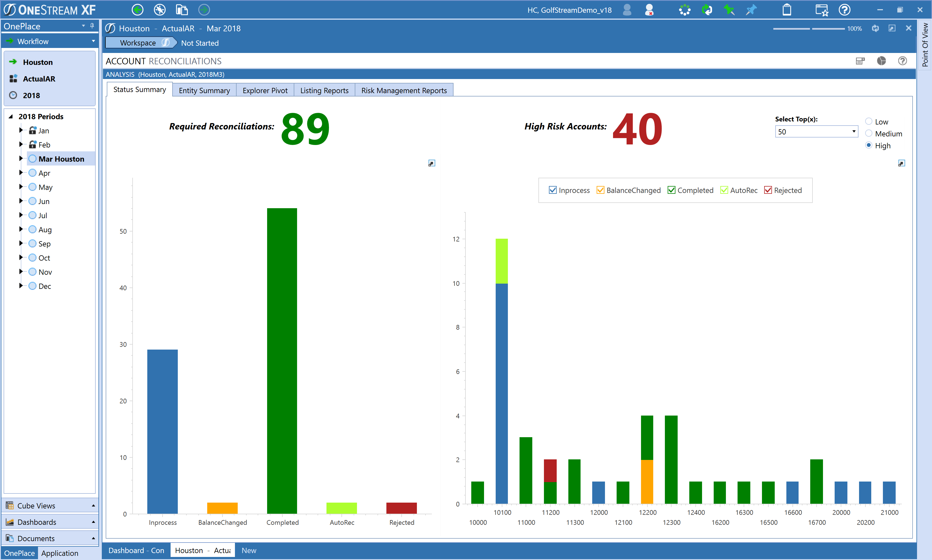Click the refresh icon next to zoom percentage
932x560 pixels.
point(875,28)
